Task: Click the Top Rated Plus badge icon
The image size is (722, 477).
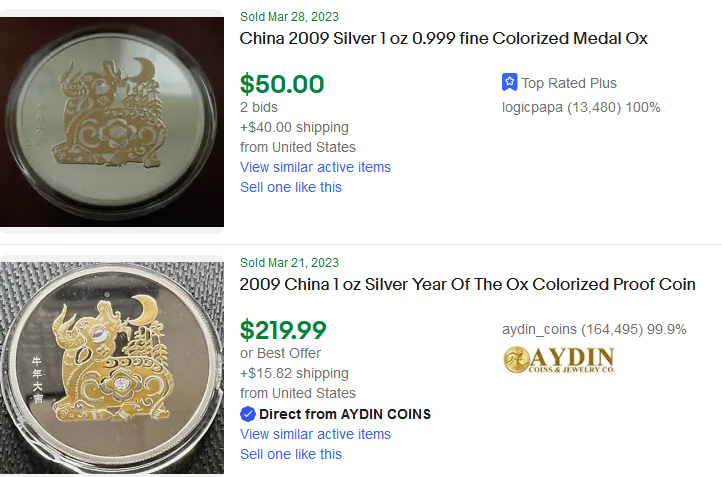Action: pyautogui.click(x=509, y=83)
